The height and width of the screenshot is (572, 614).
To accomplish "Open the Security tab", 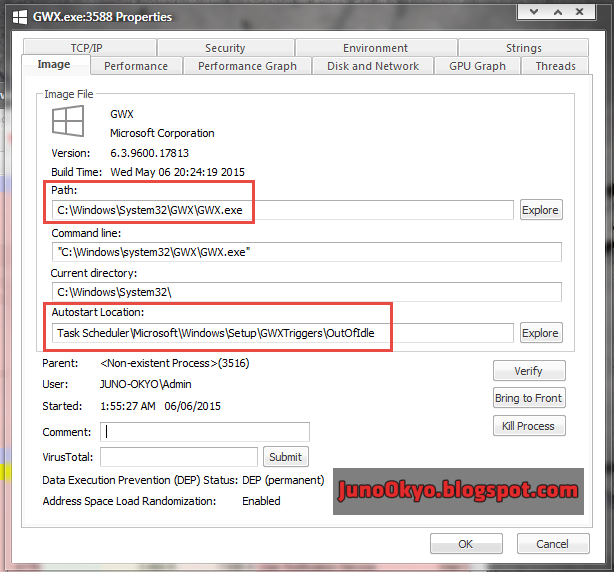I will coord(226,48).
